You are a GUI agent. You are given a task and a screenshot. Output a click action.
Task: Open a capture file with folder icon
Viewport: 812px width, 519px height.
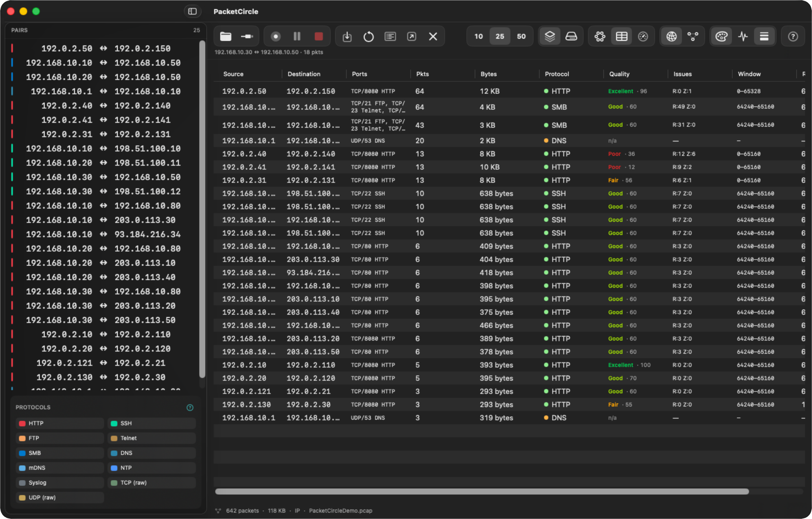click(226, 36)
